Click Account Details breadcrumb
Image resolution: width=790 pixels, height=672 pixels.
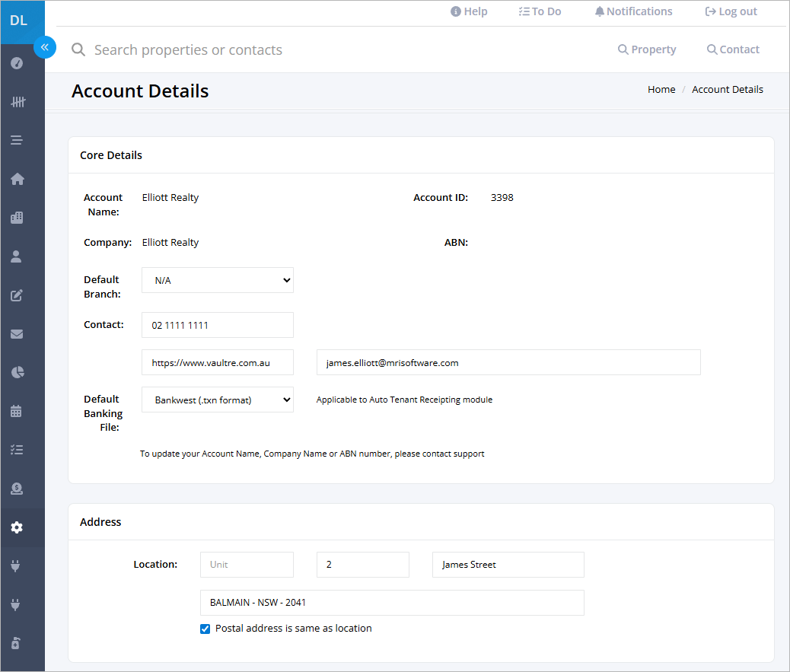(x=727, y=89)
